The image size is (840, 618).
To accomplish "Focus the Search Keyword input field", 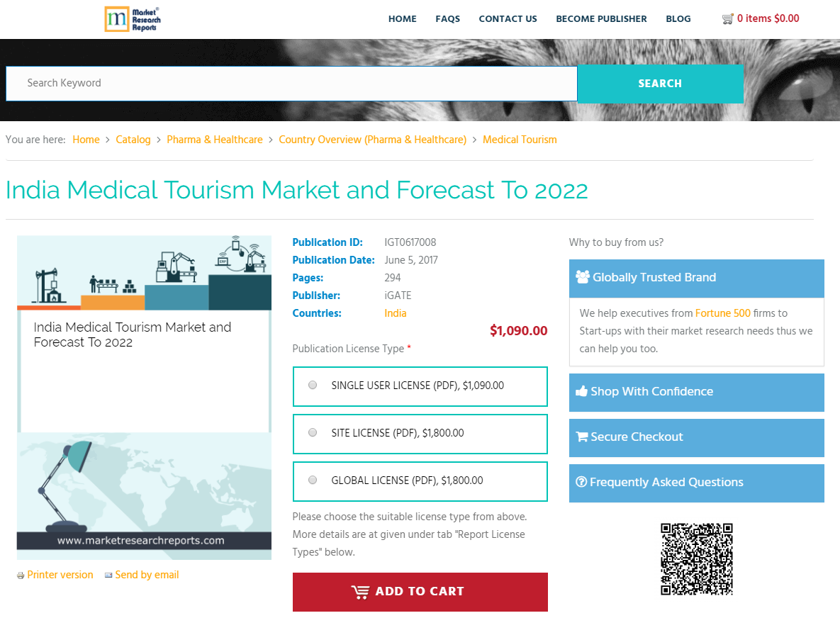I will coord(291,84).
